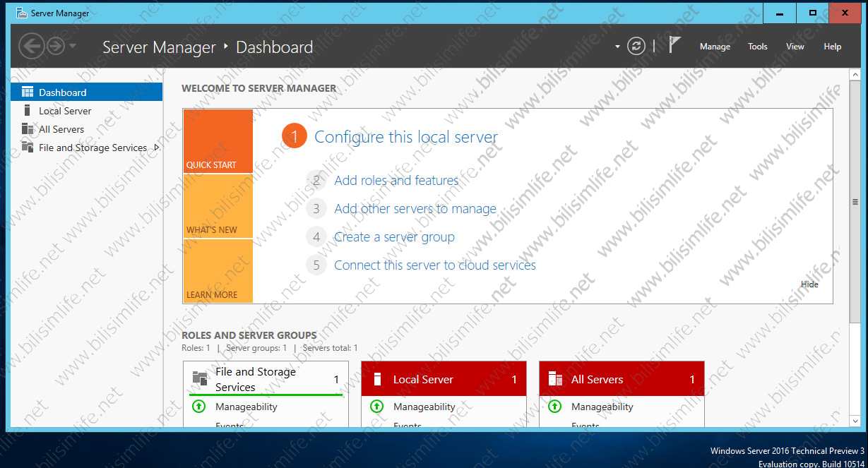The height and width of the screenshot is (468, 868).
Task: Click the step 3 number circle
Action: point(316,208)
